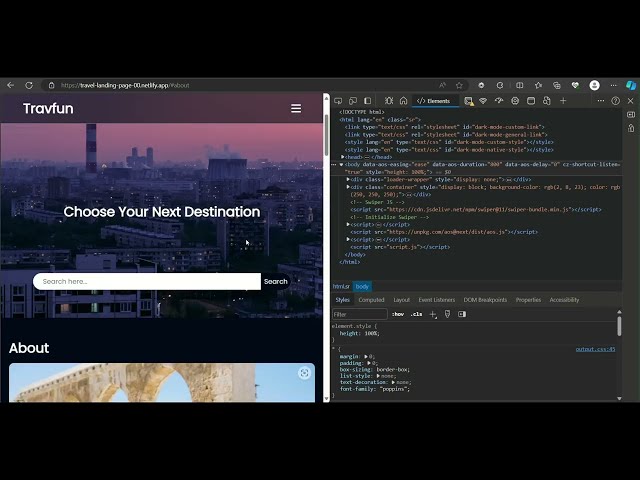Image resolution: width=640 pixels, height=480 pixels.
Task: Open the Browser Essentials heart icon
Action: pos(575,85)
